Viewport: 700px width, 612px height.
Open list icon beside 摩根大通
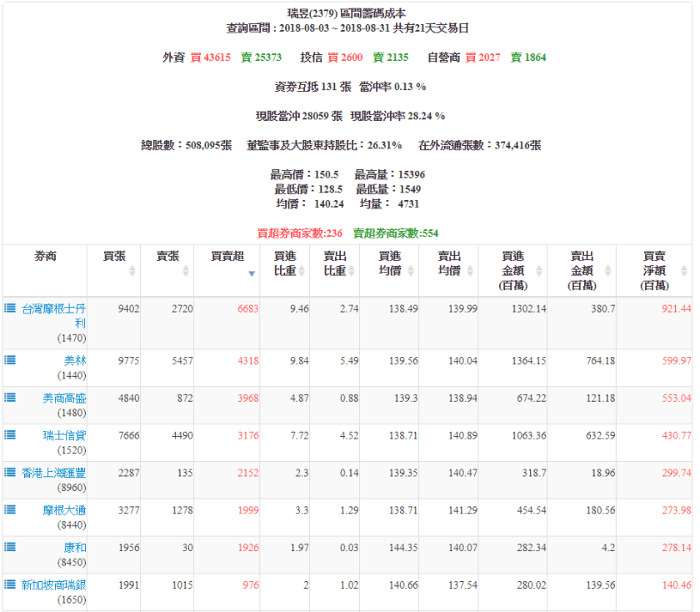(10, 509)
